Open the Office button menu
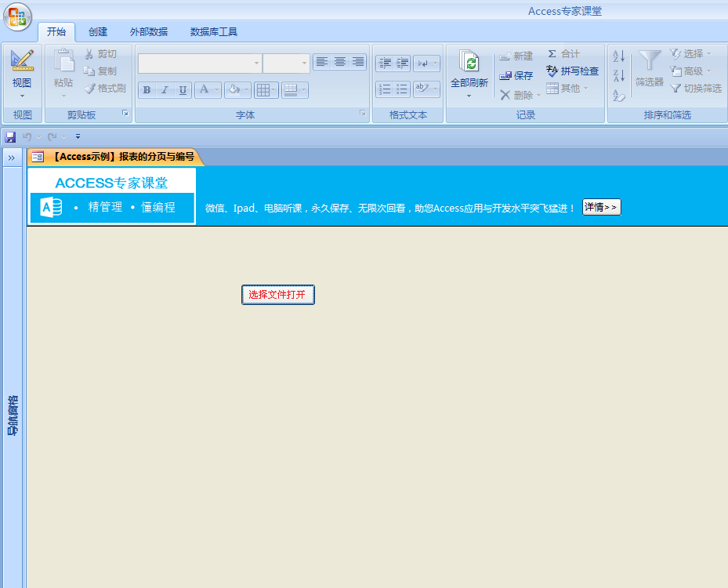Viewport: 728px width, 588px height. click(x=17, y=16)
